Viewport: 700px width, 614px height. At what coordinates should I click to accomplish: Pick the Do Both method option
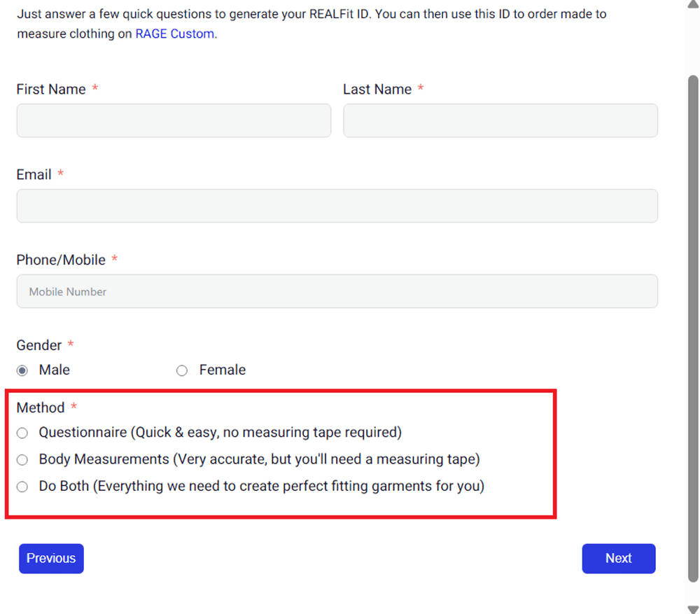pyautogui.click(x=22, y=487)
